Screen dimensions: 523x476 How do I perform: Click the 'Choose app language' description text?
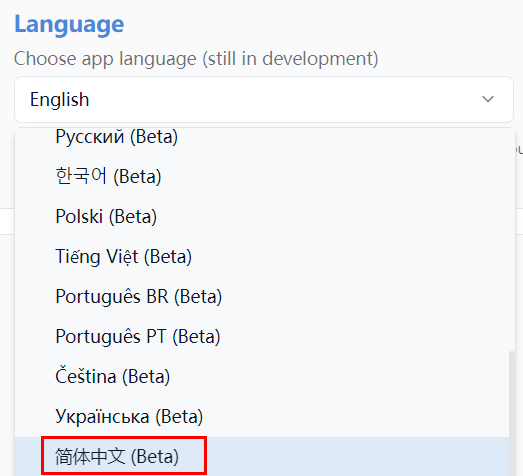pyautogui.click(x=196, y=59)
